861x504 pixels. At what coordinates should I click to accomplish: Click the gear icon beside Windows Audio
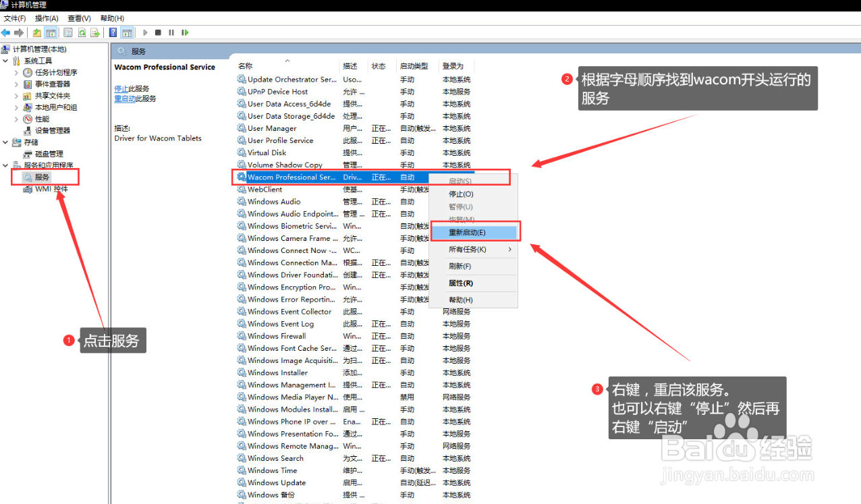(242, 201)
